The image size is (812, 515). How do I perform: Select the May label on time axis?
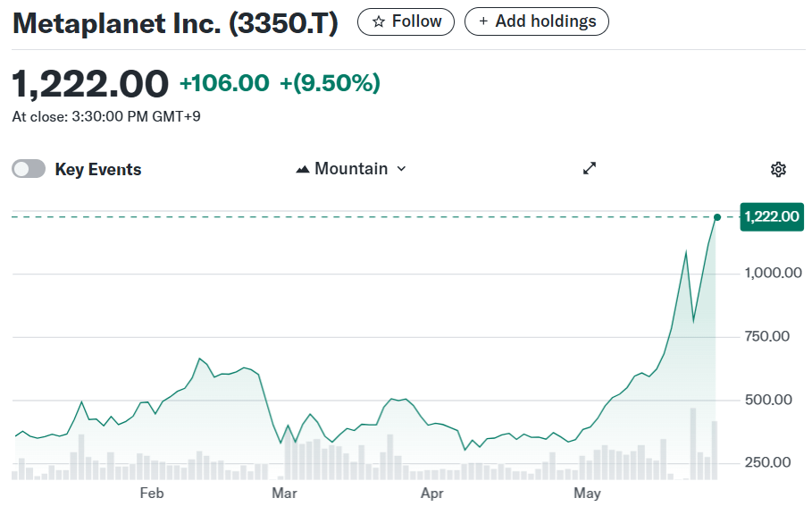pos(587,493)
